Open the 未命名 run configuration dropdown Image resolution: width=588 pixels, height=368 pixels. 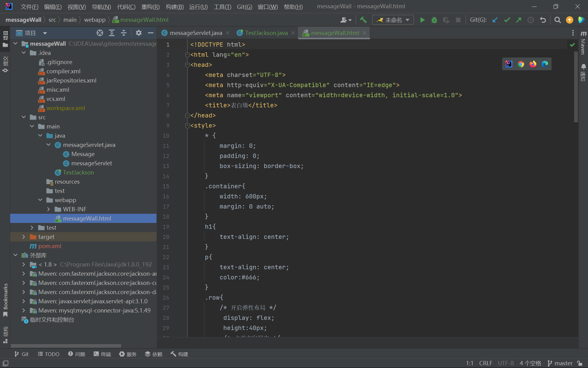coord(393,20)
